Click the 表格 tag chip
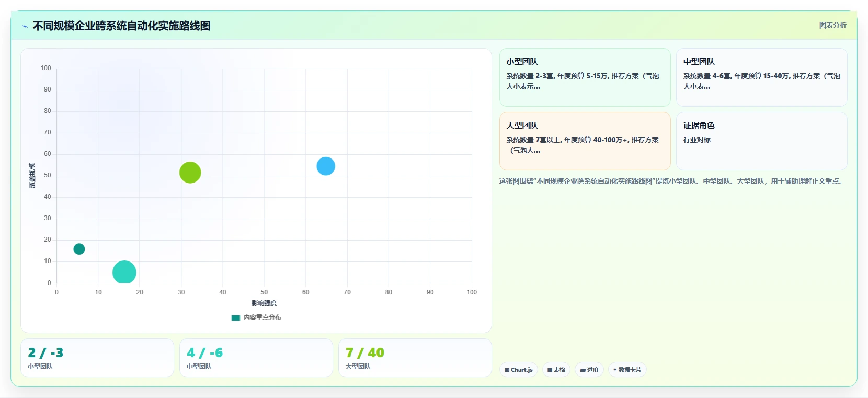The image size is (868, 398). (x=556, y=370)
